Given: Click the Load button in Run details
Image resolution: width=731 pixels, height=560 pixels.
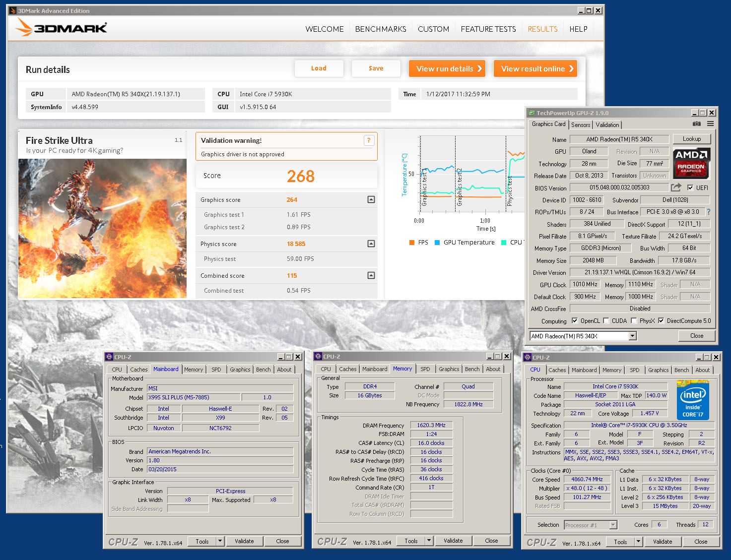Looking at the screenshot, I should click(x=319, y=68).
